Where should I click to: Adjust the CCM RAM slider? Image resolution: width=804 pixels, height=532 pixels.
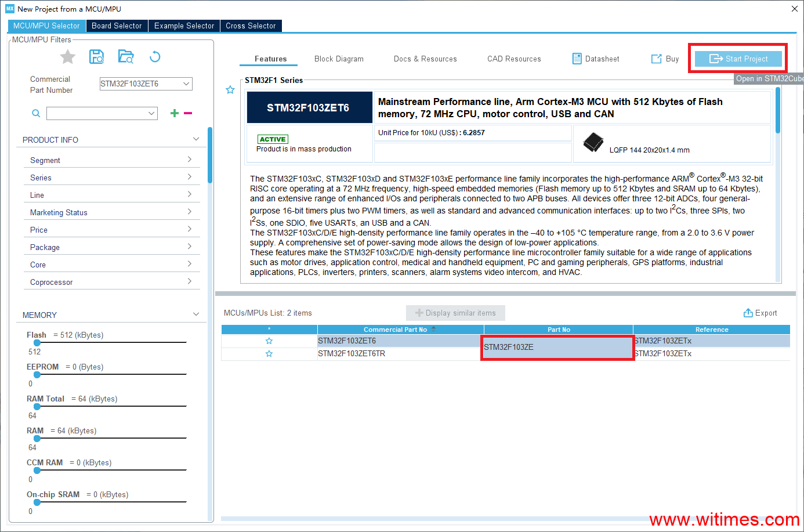click(37, 471)
